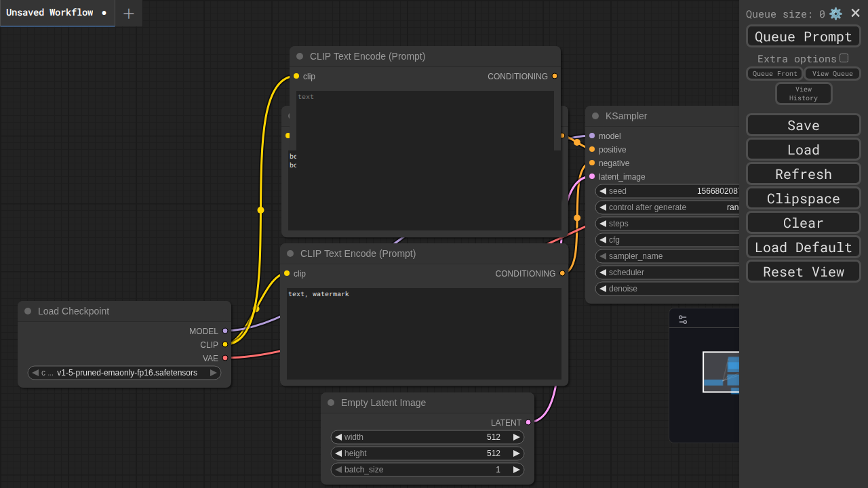868x488 pixels.
Task: Switch to the Unsaved Workflow tab
Action: 50,13
